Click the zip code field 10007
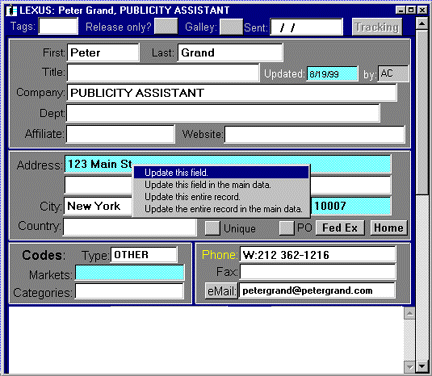This screenshot has height=376, width=432. pyautogui.click(x=351, y=206)
